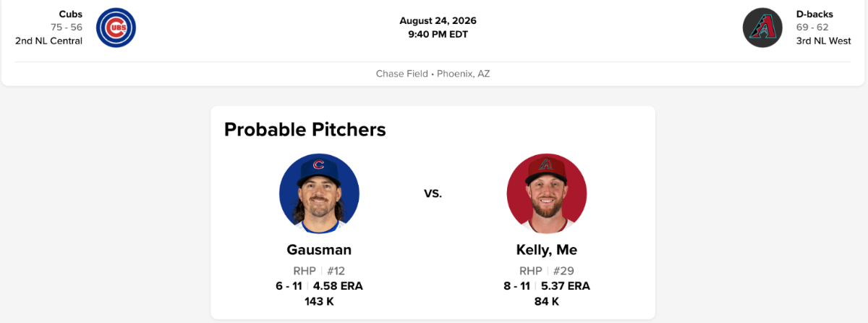868x323 pixels.
Task: Open the Kelly, Me pitcher name link
Action: (547, 250)
